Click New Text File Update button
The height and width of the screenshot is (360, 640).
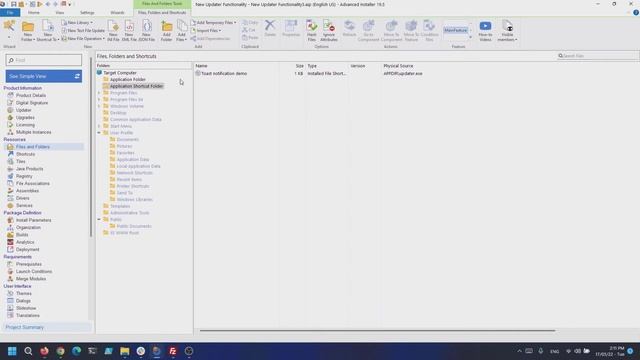tap(83, 31)
